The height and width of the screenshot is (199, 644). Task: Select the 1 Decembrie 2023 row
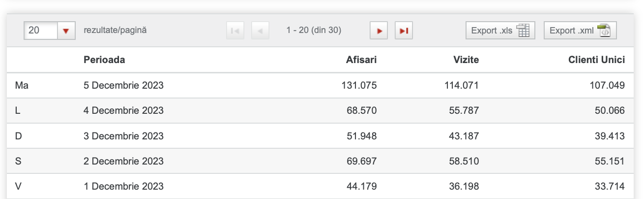(322, 186)
